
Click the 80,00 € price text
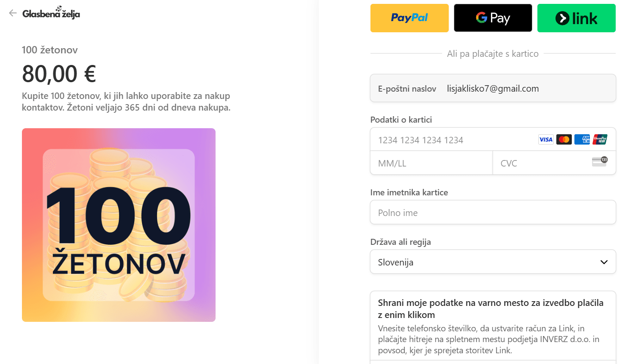pyautogui.click(x=59, y=74)
